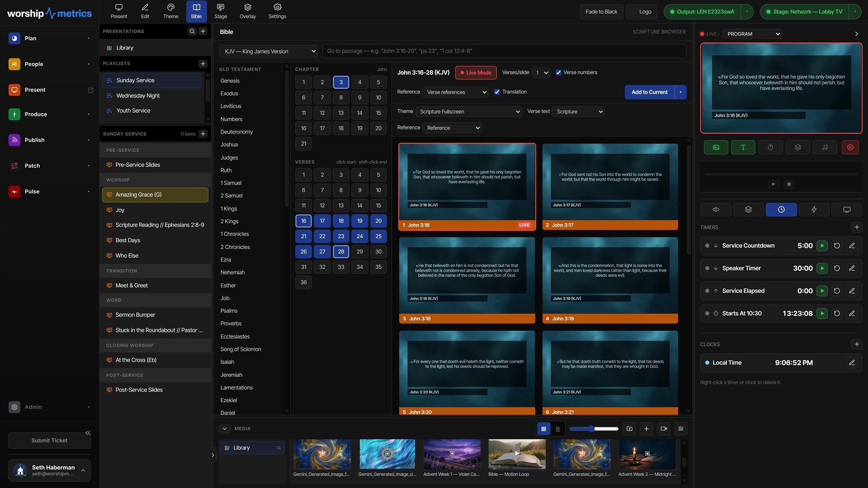
Task: Toggle the Translation checkbox
Action: point(497,92)
